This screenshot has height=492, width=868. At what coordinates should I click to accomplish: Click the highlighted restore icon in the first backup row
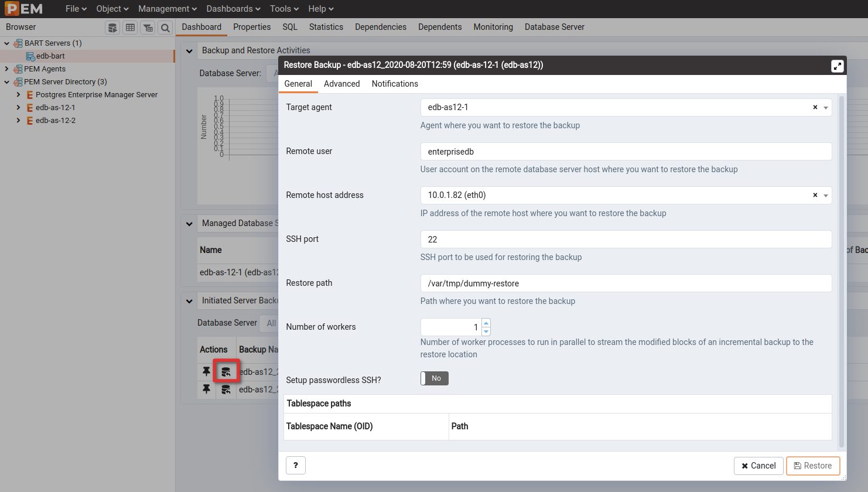coord(225,371)
